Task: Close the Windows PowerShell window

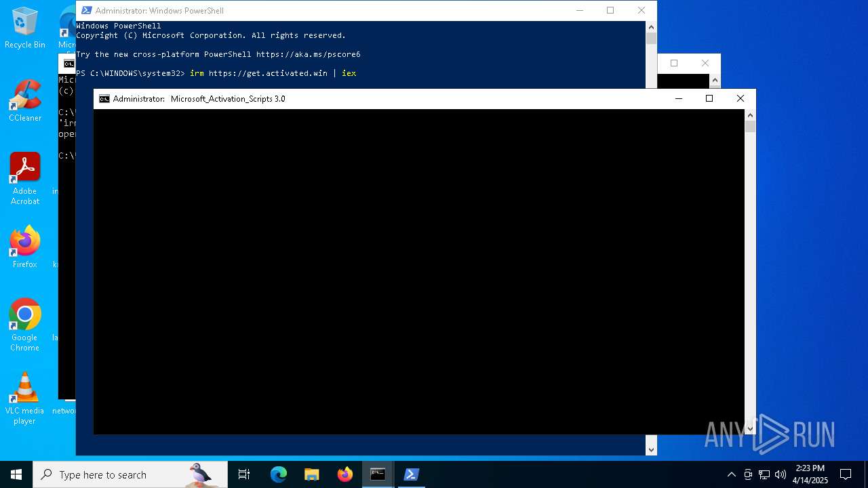Action: (642, 11)
